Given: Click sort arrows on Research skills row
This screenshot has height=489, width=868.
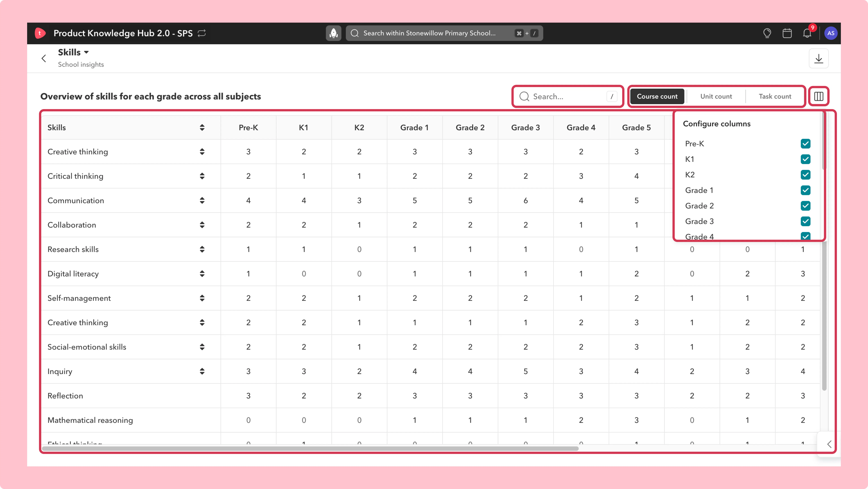Looking at the screenshot, I should point(202,249).
